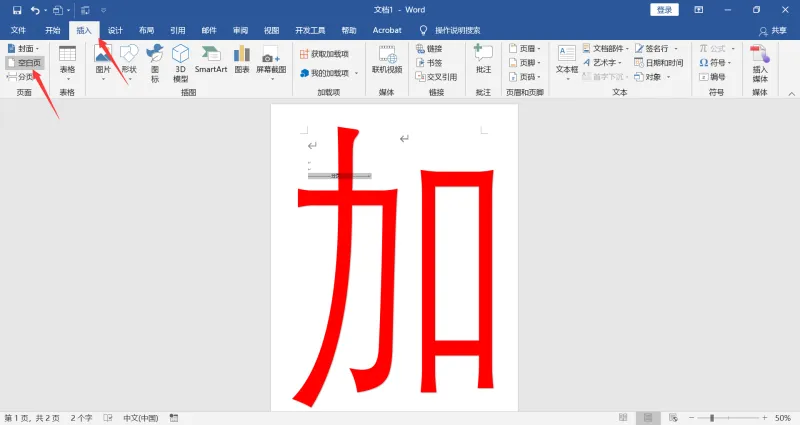This screenshot has width=800, height=425.
Task: Click the SmartArt icon in ribbon
Action: (x=211, y=59)
